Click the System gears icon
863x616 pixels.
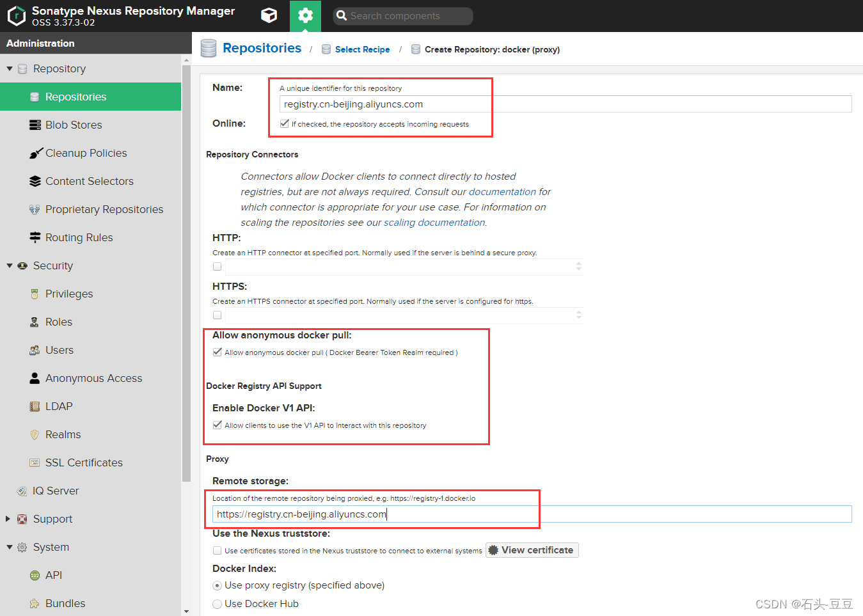pyautogui.click(x=22, y=547)
